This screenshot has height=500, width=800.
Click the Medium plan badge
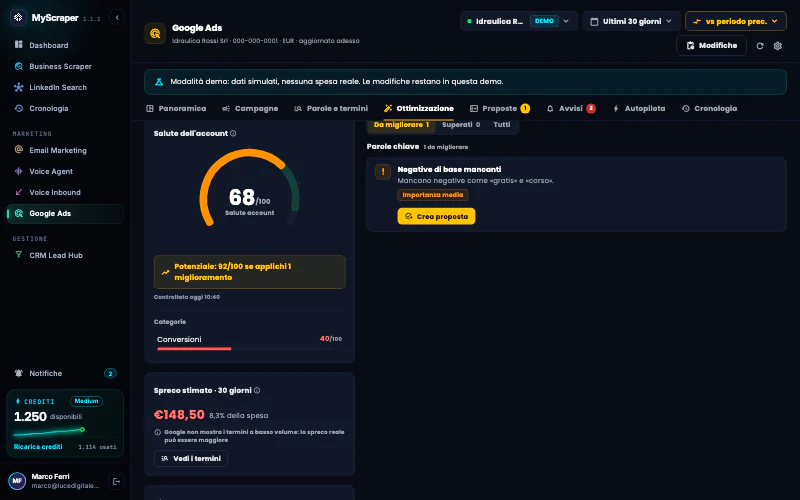coord(86,401)
